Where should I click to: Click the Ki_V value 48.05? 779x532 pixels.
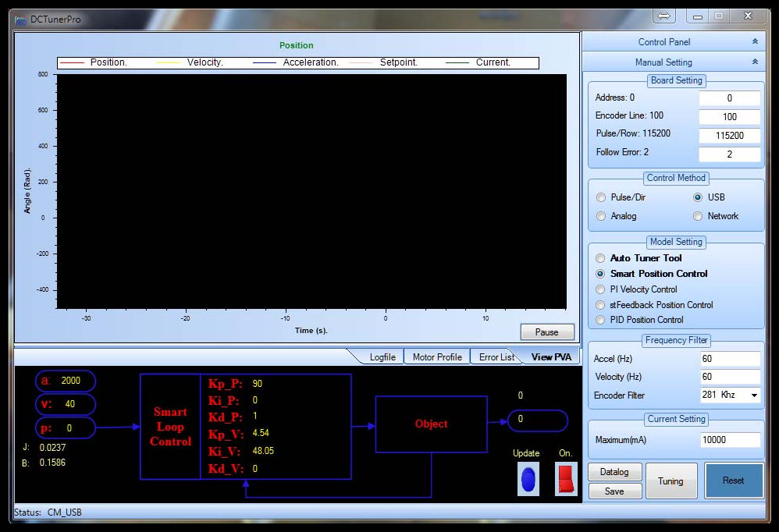(263, 451)
